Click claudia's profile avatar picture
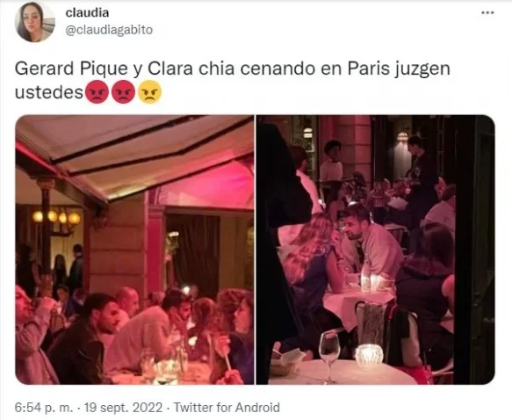512x420 pixels. click(34, 22)
